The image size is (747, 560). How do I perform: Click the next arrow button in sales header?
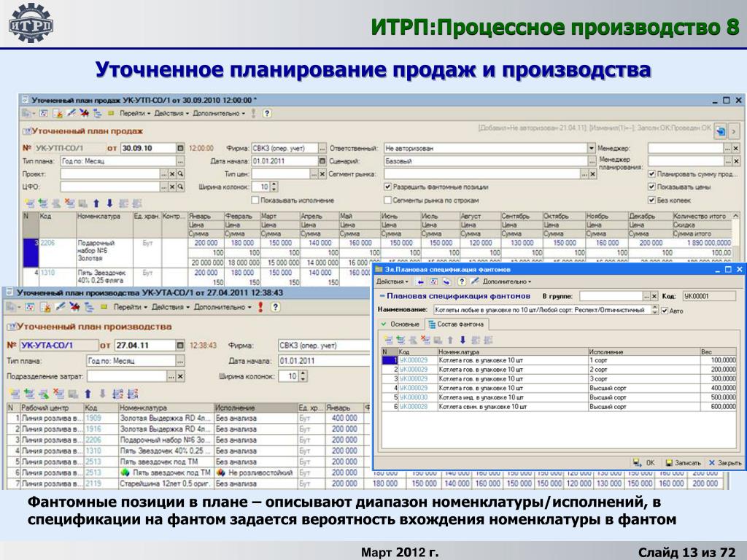[734, 131]
